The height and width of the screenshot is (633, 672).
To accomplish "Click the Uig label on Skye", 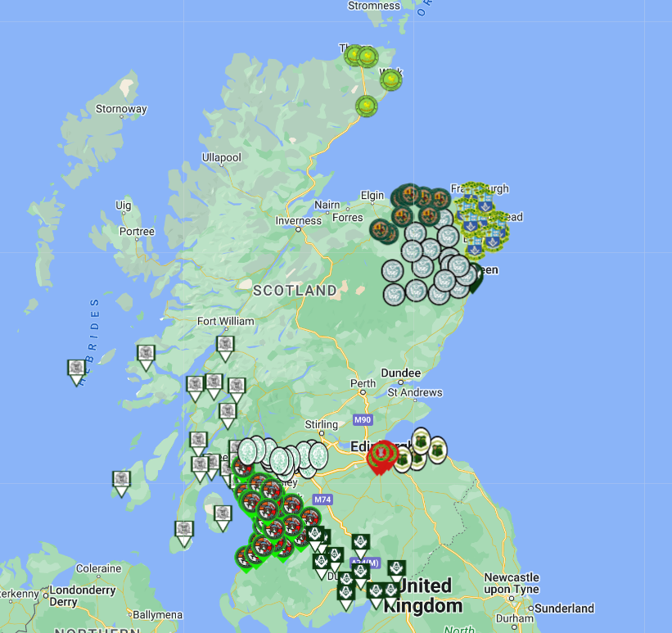I will pyautogui.click(x=124, y=206).
